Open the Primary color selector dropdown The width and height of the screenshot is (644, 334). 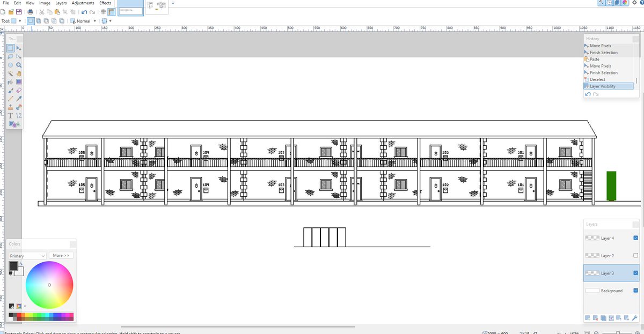(28, 256)
